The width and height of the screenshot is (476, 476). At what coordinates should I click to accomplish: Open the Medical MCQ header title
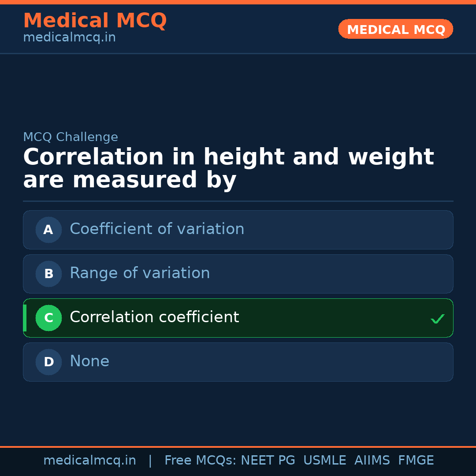(95, 21)
